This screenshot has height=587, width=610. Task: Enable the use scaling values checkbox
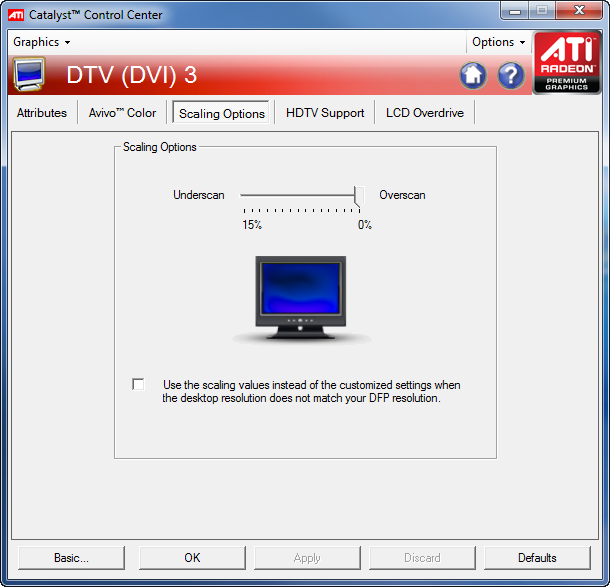tap(138, 384)
